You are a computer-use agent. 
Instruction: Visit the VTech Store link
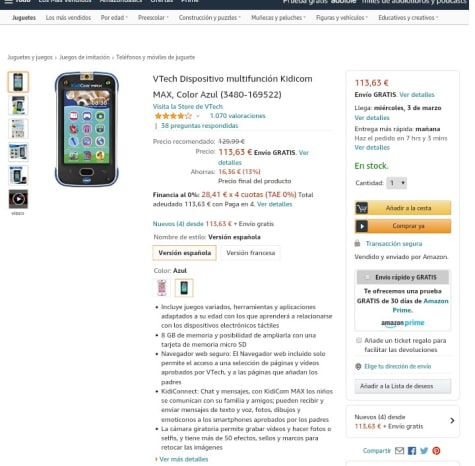[x=188, y=107]
